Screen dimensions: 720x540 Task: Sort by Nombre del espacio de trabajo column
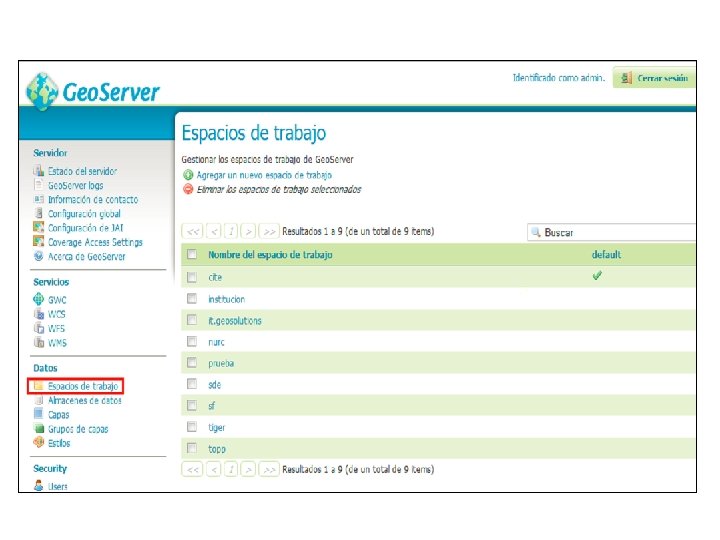[270, 254]
